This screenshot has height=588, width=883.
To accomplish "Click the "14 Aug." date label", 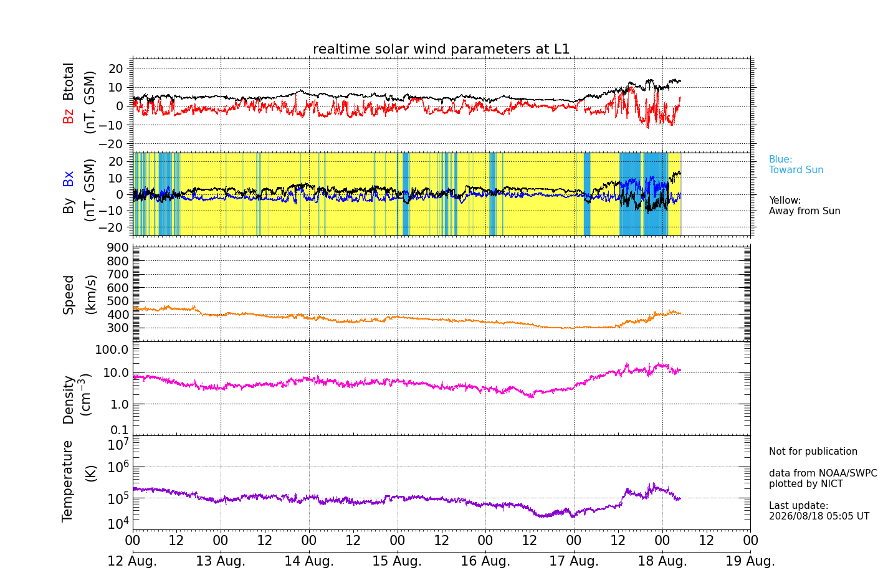I will pos(309,561).
